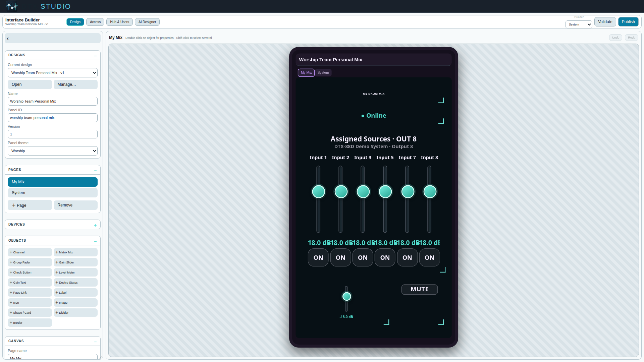The width and height of the screenshot is (644, 362).
Task: Add an Image object
Action: point(75,303)
